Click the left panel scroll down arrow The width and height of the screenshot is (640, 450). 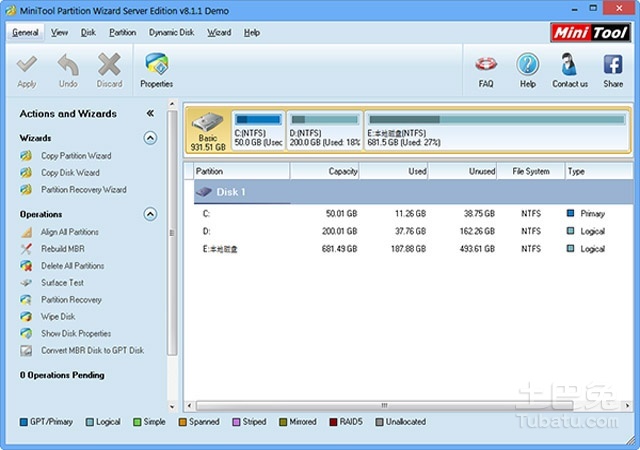(172, 407)
